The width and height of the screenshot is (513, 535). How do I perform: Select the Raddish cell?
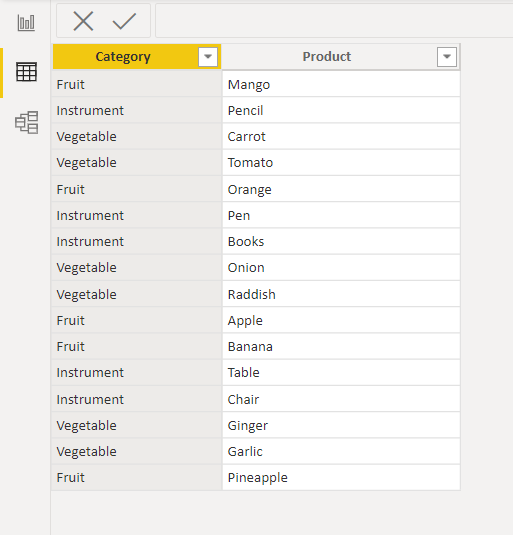tap(341, 294)
